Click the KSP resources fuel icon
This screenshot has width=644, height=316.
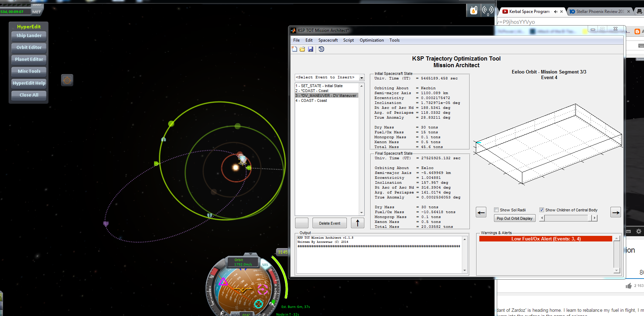473,10
